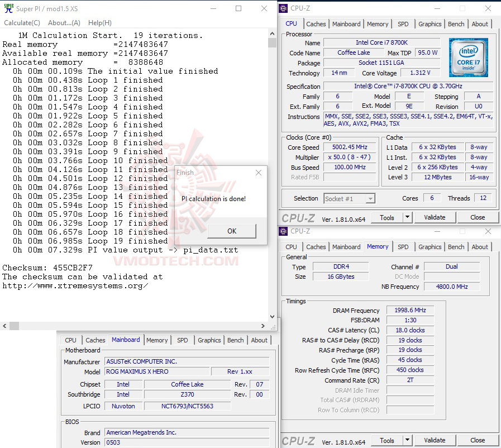Open About tab in Memory CPU-Z window
Viewport: 501px width, 448px height.
click(480, 247)
